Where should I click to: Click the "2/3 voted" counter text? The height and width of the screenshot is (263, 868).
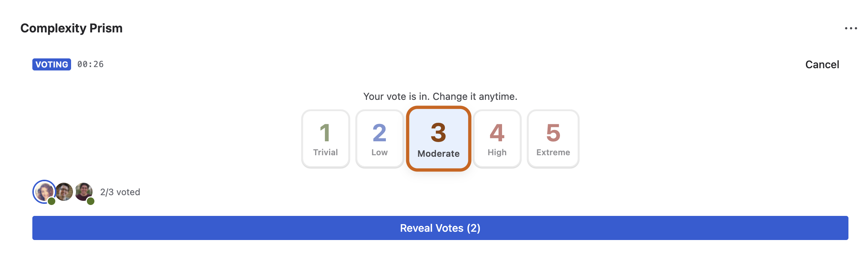120,192
